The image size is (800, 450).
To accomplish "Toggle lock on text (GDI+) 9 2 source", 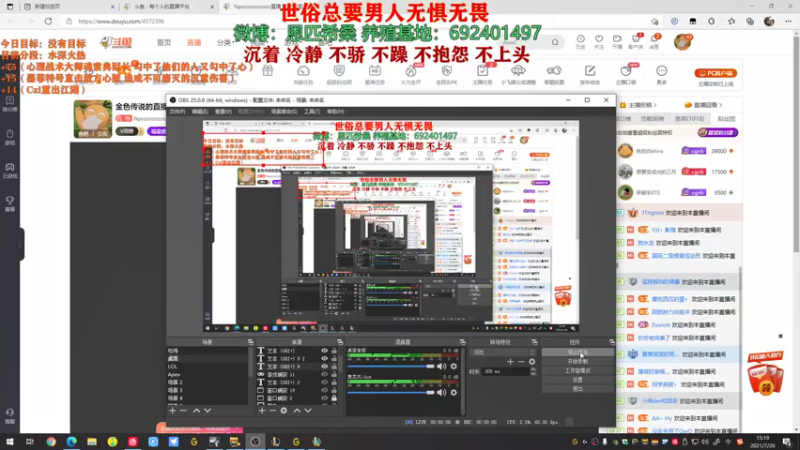I will (334, 359).
